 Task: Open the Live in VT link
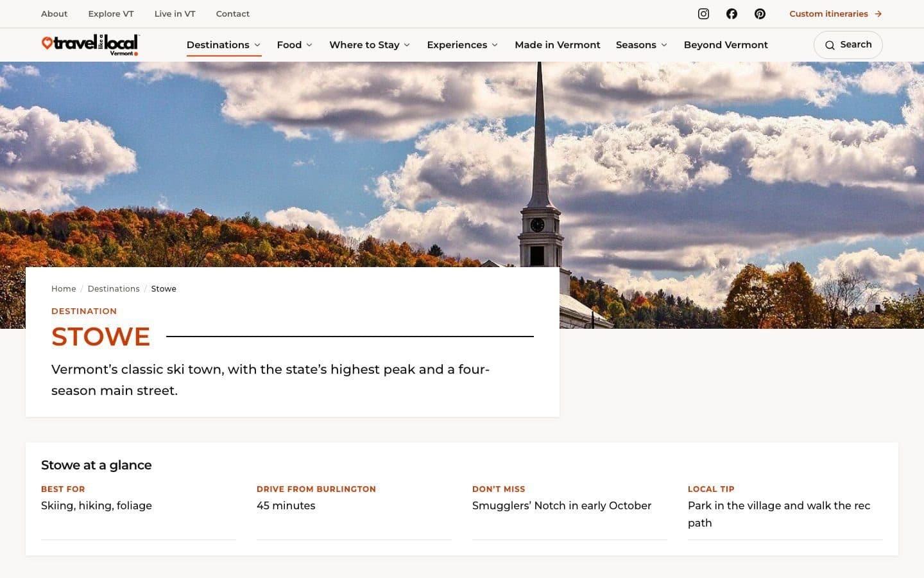tap(175, 13)
